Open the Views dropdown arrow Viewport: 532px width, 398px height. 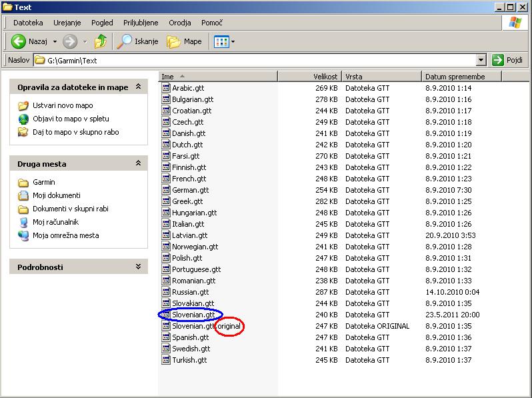coord(233,42)
